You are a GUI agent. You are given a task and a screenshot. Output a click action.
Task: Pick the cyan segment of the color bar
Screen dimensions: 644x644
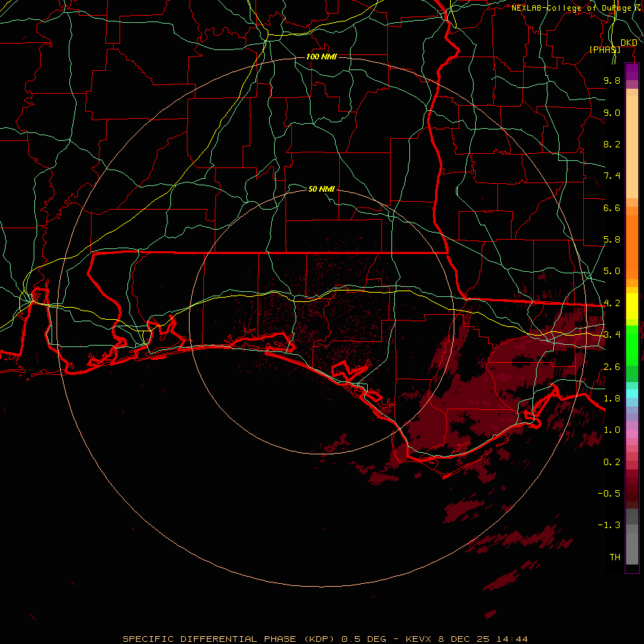[632, 394]
